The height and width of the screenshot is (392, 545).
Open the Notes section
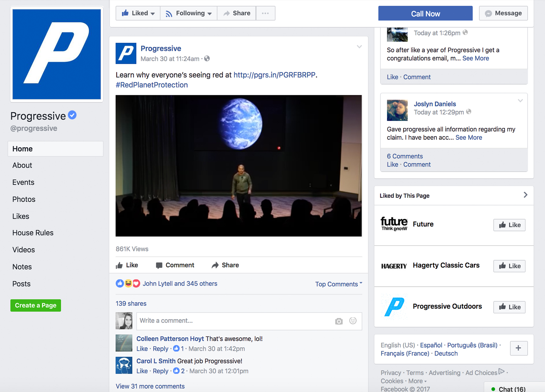[x=22, y=267]
